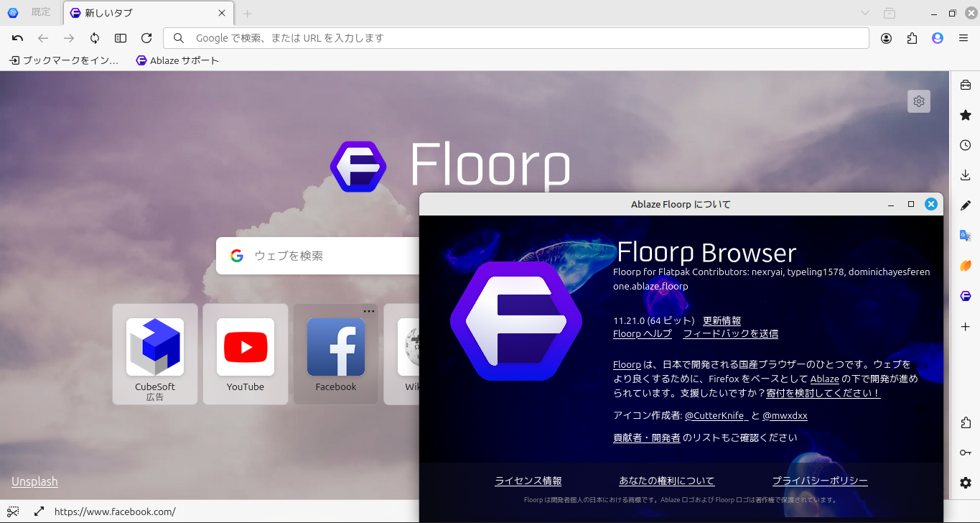Open the account profile circle icon in toolbar
Screen dimensions: 980x523
coord(887,38)
